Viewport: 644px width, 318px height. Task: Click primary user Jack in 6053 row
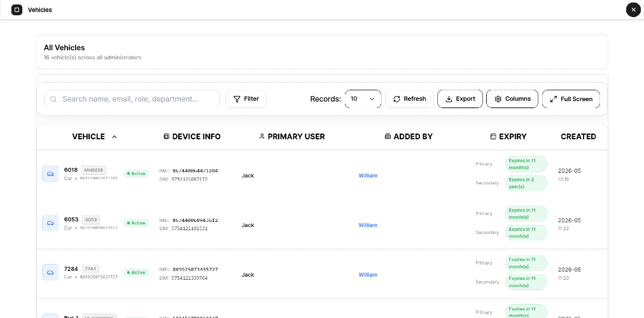click(248, 225)
